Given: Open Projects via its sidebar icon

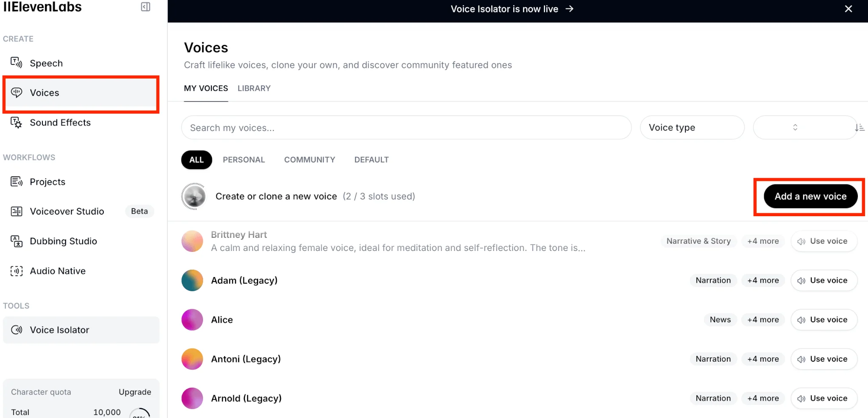Looking at the screenshot, I should click(16, 182).
